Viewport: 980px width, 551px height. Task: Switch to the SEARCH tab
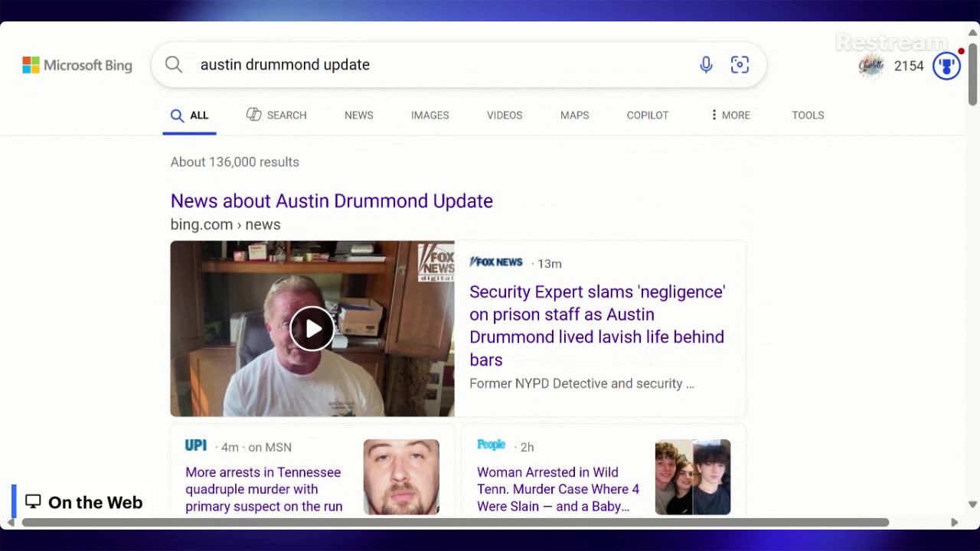point(276,115)
